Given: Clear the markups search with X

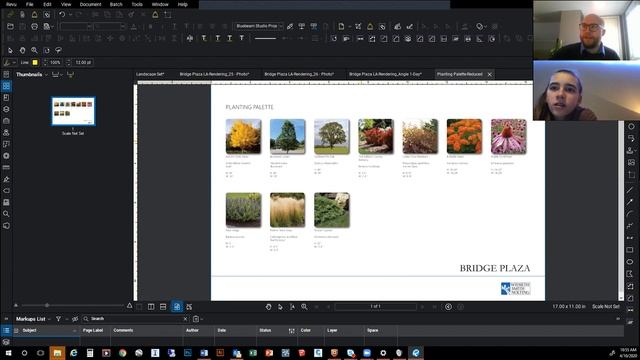Looking at the screenshot, I should tap(185, 319).
